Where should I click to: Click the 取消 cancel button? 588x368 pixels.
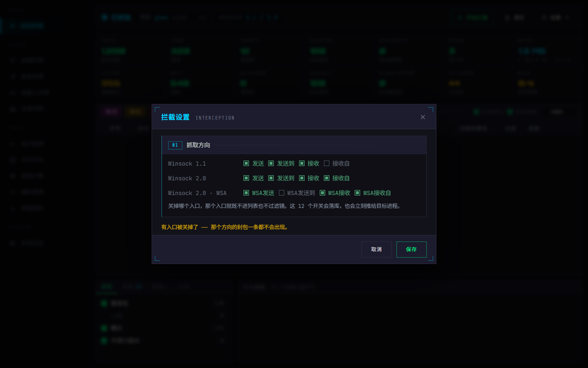377,249
